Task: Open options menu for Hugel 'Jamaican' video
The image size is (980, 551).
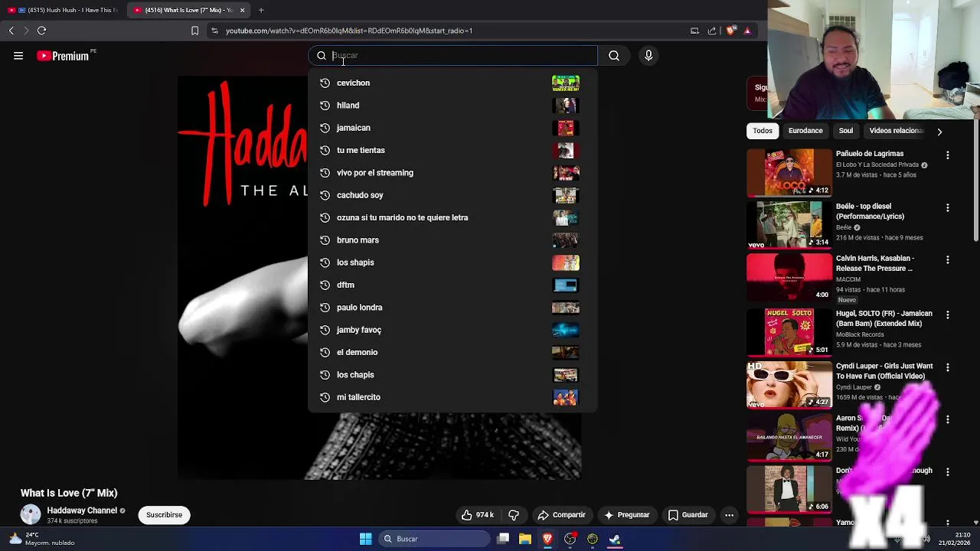Action: pos(948,315)
